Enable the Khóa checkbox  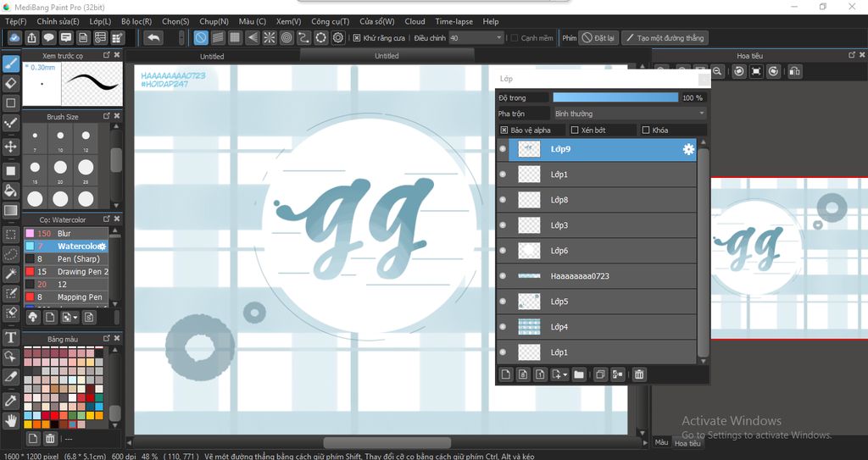(x=645, y=130)
